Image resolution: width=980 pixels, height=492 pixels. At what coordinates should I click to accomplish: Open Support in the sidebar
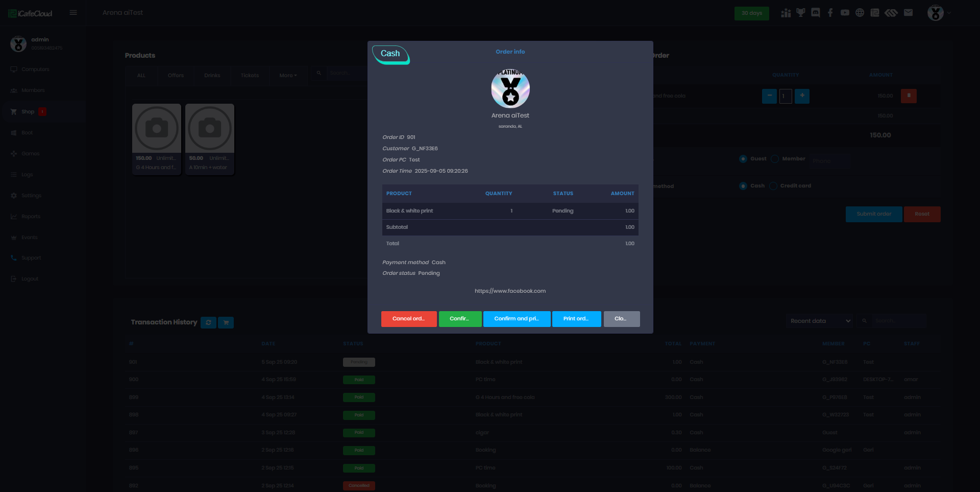point(31,258)
